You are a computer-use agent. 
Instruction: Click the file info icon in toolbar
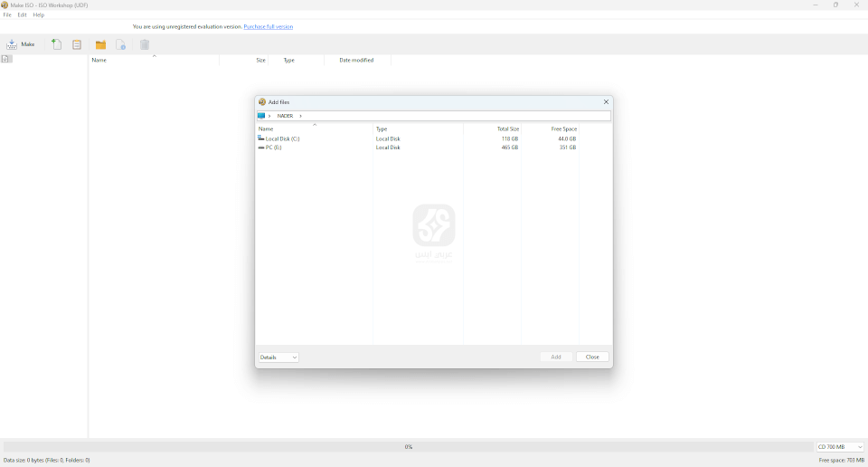pyautogui.click(x=120, y=44)
